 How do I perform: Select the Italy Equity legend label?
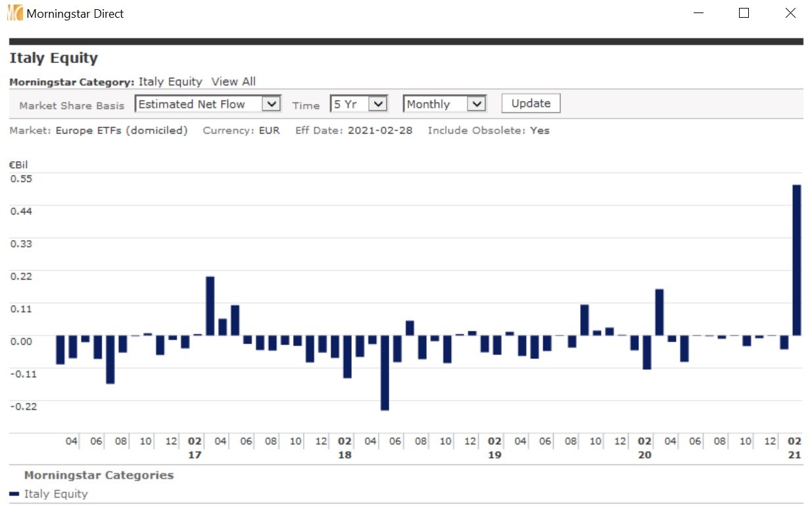pyautogui.click(x=56, y=494)
